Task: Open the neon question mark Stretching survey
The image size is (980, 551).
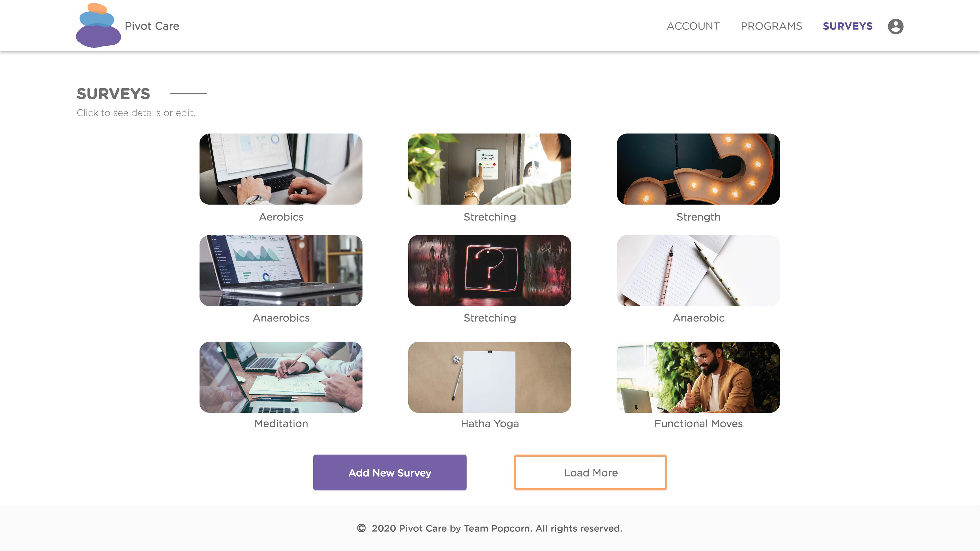Action: coord(489,270)
